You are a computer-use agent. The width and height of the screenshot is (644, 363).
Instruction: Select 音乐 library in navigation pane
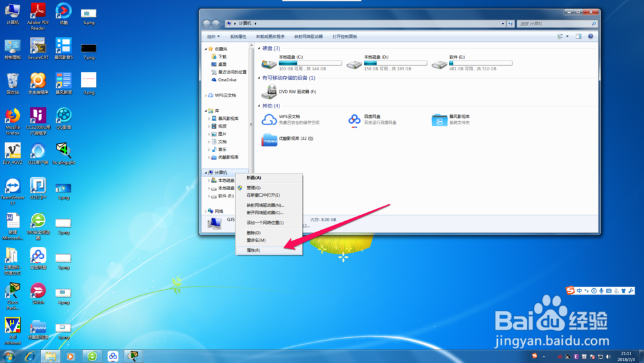click(x=219, y=150)
